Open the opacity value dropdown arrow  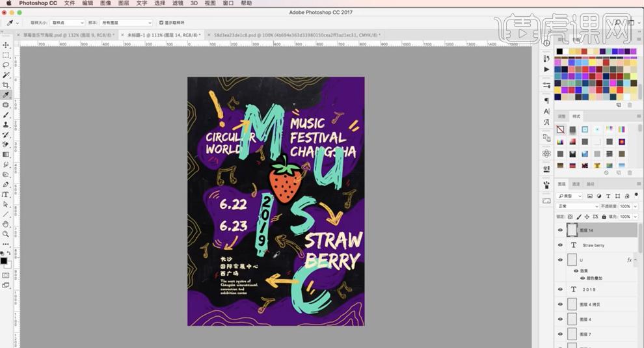(x=636, y=206)
